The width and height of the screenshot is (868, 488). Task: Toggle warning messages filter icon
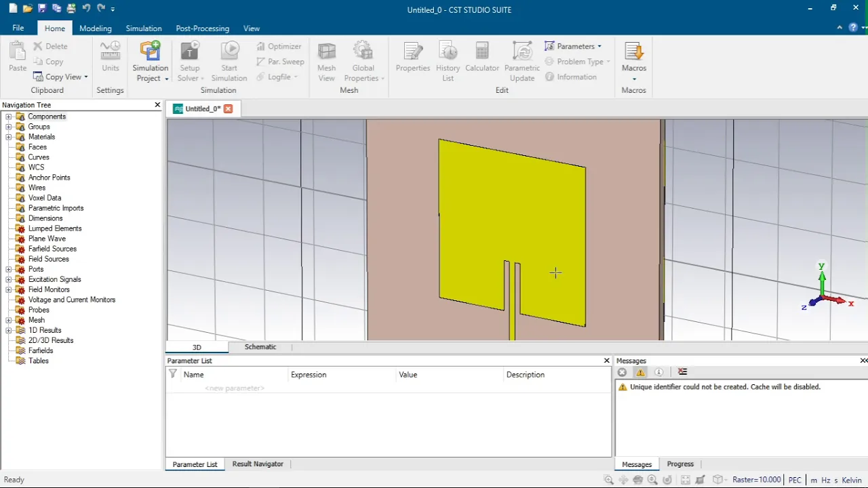[640, 372]
